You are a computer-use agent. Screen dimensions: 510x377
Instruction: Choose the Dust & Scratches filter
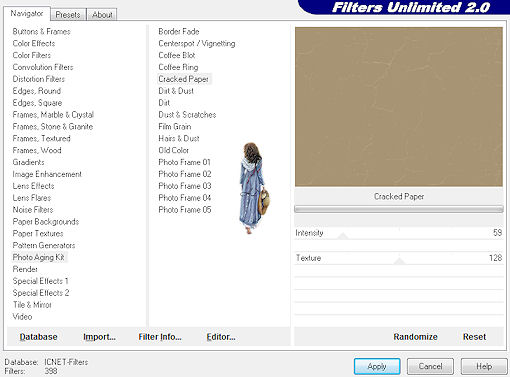coord(187,115)
